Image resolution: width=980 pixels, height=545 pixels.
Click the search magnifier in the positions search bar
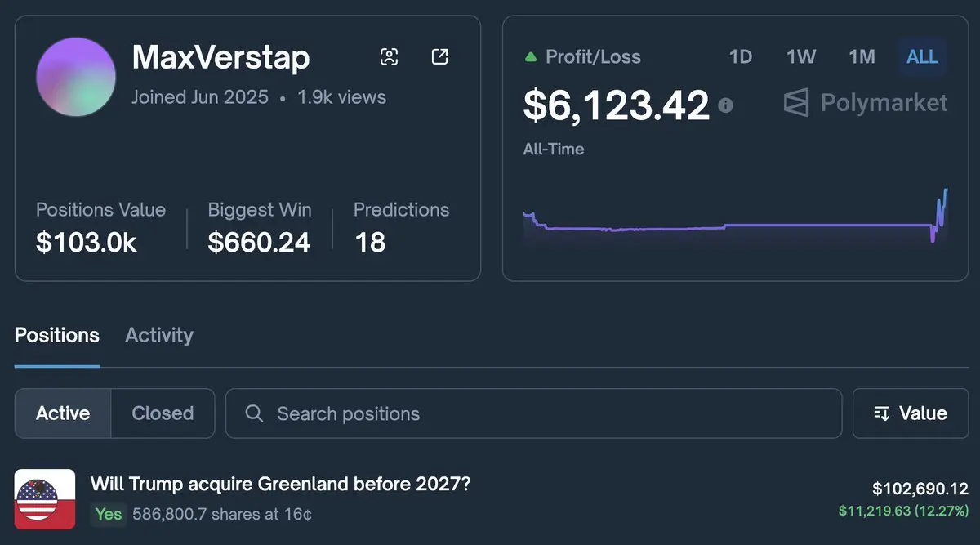click(253, 413)
